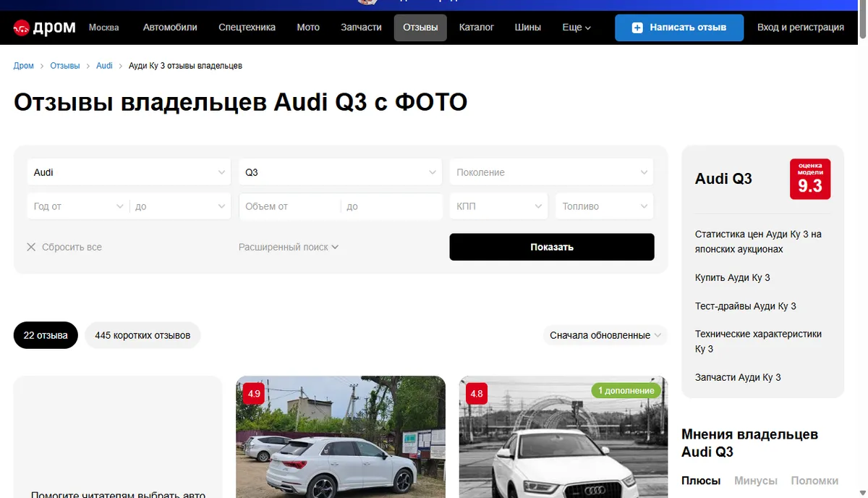Image resolution: width=868 pixels, height=498 pixels.
Task: Open the Топливо dropdown
Action: (x=605, y=206)
